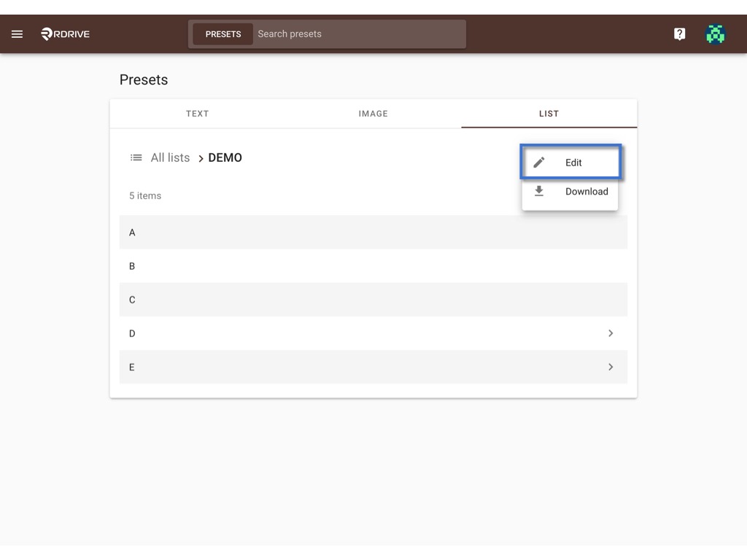Click the breadcrumb chevron before DEMO
Viewport: 747px width, 560px height.
201,158
